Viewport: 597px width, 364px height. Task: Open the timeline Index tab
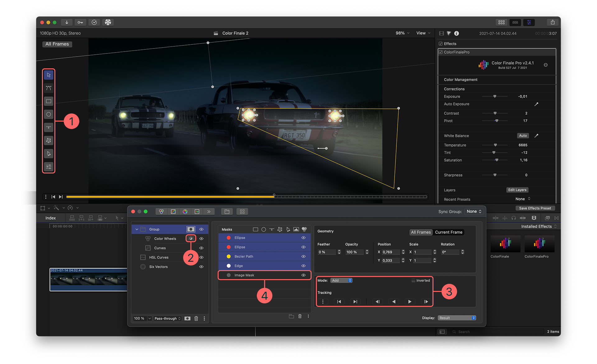[x=50, y=218]
